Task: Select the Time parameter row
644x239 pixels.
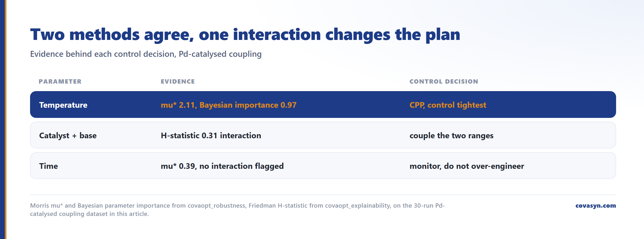Action: pos(323,166)
